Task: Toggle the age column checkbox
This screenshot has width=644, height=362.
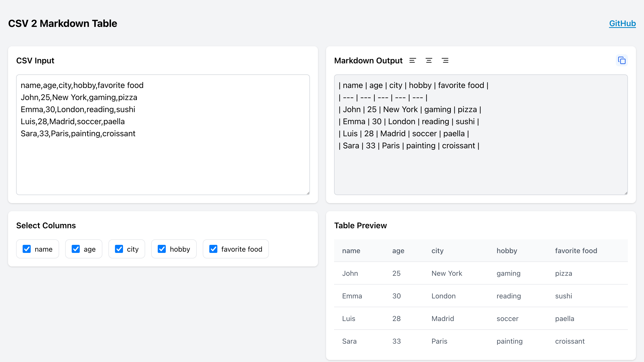Action: point(76,249)
